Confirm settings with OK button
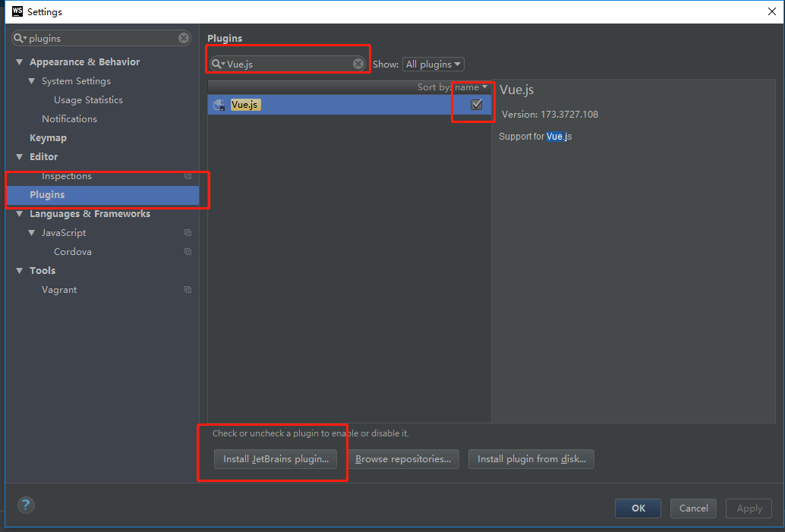 (x=638, y=508)
